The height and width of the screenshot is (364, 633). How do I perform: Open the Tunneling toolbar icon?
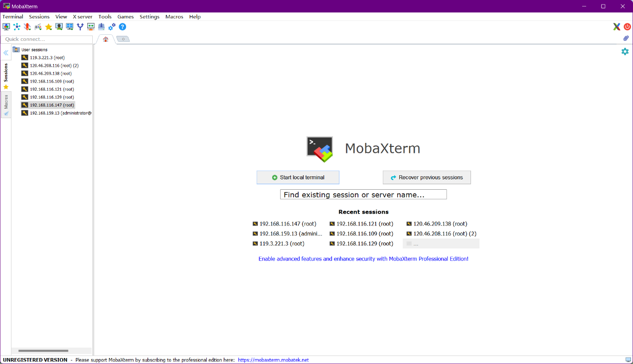point(91,26)
